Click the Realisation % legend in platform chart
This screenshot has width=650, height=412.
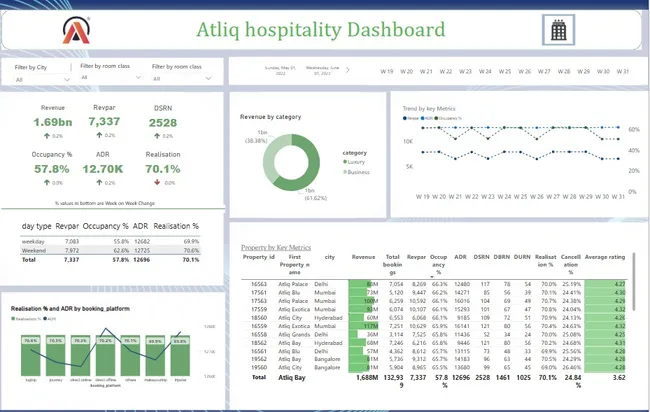(26, 319)
